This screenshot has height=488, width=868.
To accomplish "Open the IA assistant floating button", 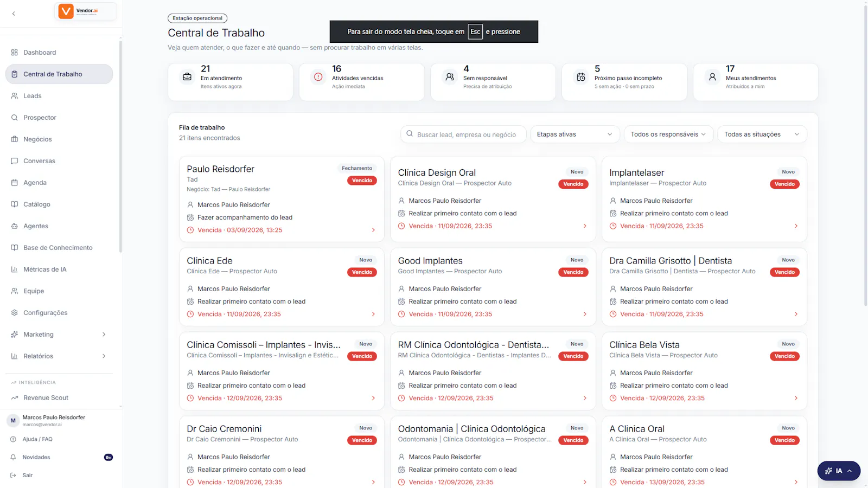I will (839, 471).
